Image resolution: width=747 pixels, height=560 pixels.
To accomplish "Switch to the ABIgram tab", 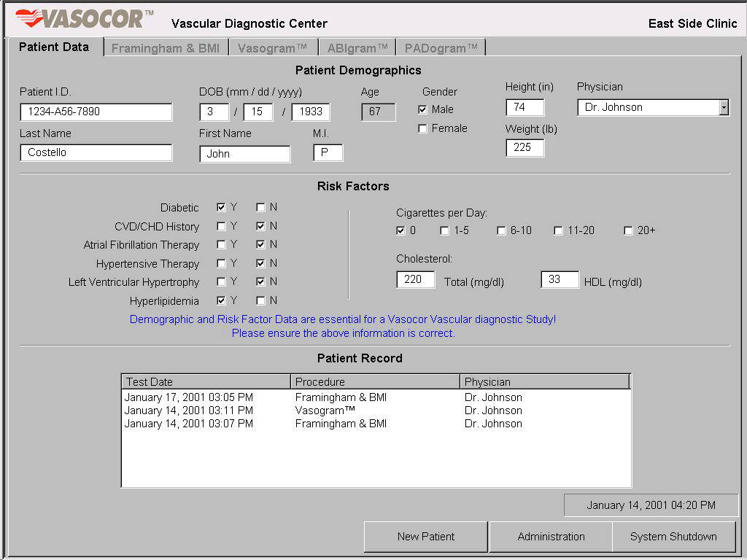I will [x=357, y=48].
